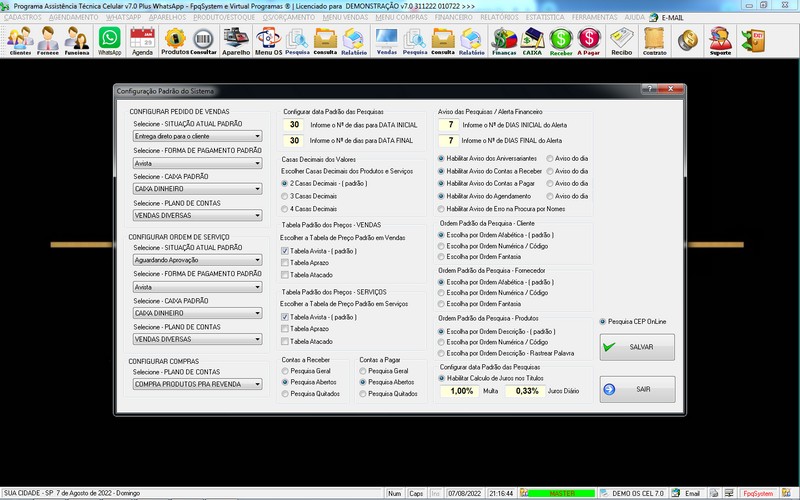The height and width of the screenshot is (500, 800).
Task: Open the Contrato scroll icon
Action: coord(655,41)
